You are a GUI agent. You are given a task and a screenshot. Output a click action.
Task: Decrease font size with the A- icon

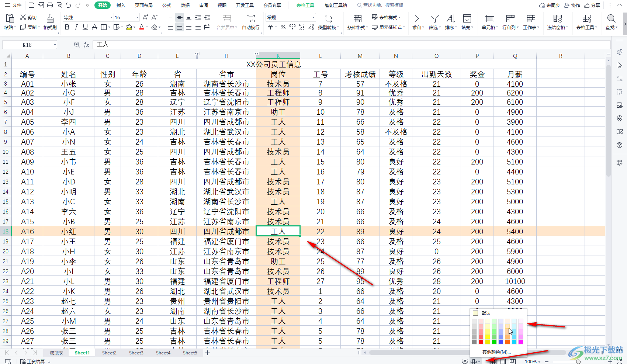(155, 17)
